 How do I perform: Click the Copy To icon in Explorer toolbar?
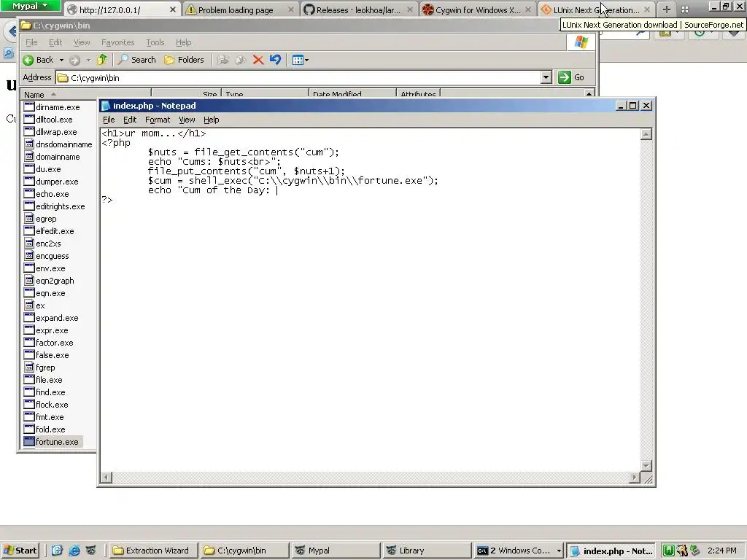point(241,60)
